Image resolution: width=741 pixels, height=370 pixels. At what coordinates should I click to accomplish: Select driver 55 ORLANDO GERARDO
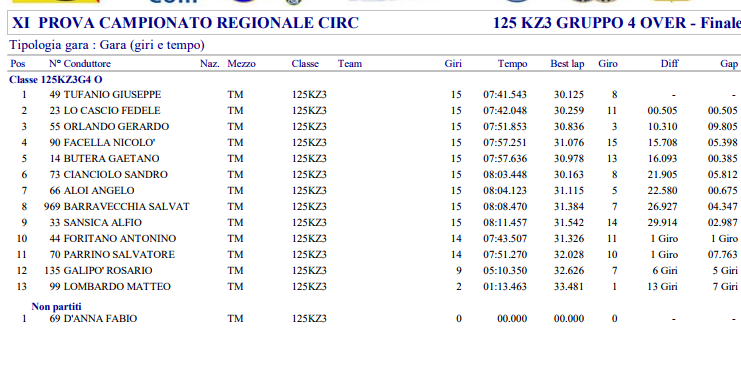click(x=109, y=127)
